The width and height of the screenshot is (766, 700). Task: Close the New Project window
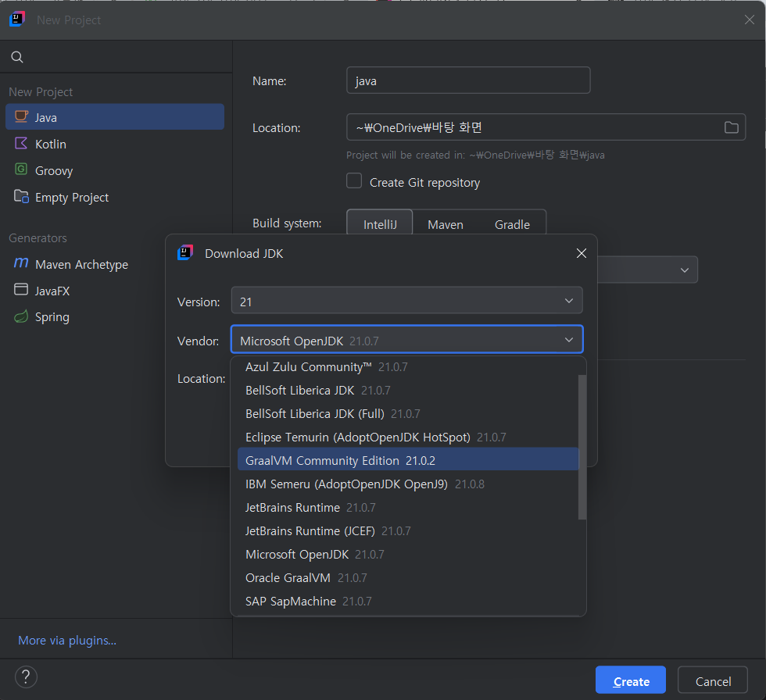[x=750, y=20]
